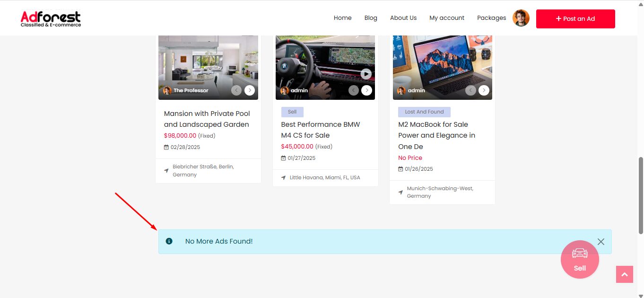Click the Adforest logo

coord(51,19)
